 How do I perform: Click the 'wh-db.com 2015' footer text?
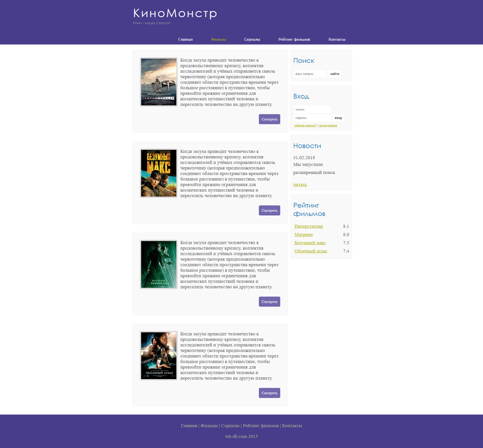[242, 436]
